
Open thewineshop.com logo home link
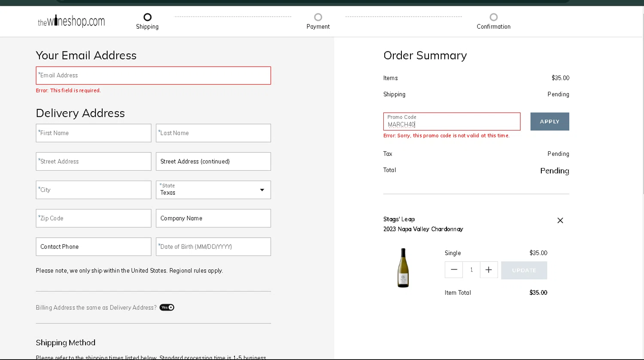[71, 21]
